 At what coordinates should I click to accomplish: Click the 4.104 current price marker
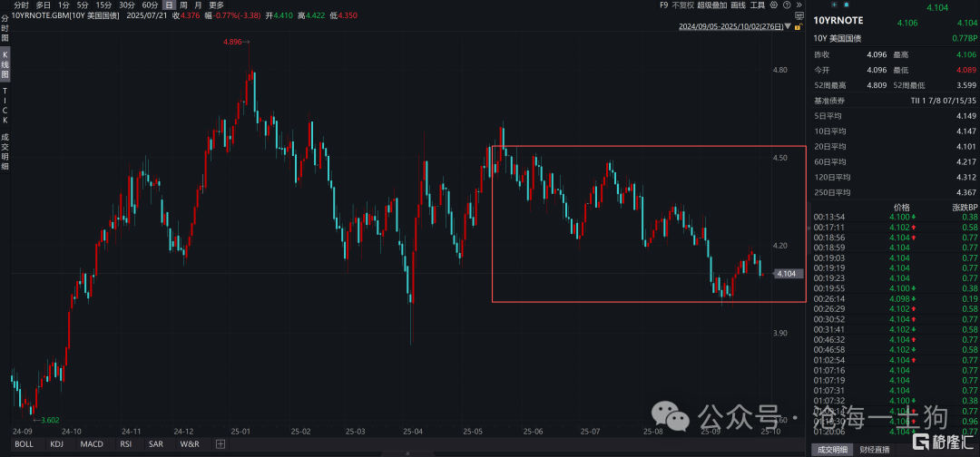(787, 273)
